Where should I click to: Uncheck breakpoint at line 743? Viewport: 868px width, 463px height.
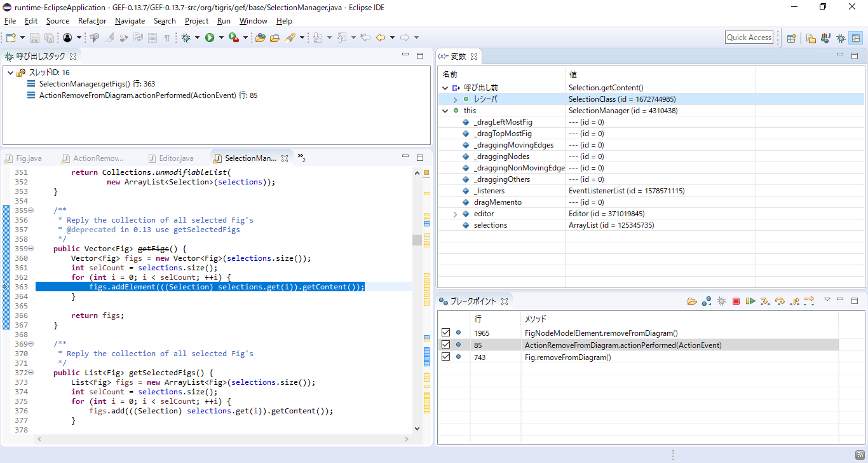[x=445, y=357]
